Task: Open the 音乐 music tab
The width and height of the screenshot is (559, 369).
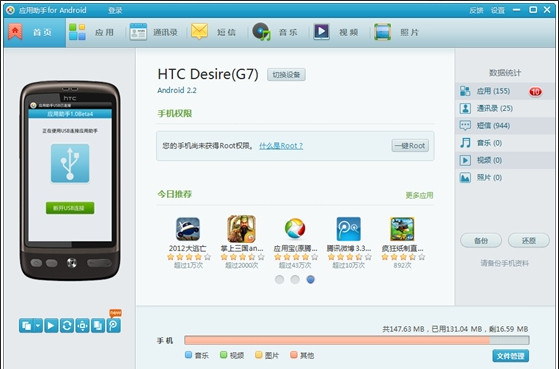Action: coord(275,32)
